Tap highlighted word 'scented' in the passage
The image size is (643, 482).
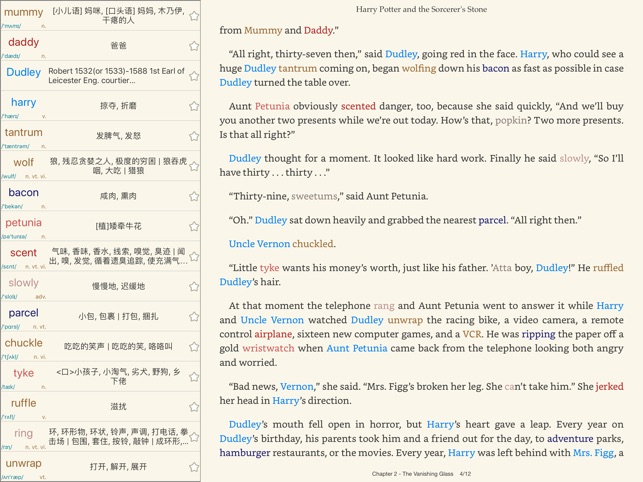tap(358, 106)
